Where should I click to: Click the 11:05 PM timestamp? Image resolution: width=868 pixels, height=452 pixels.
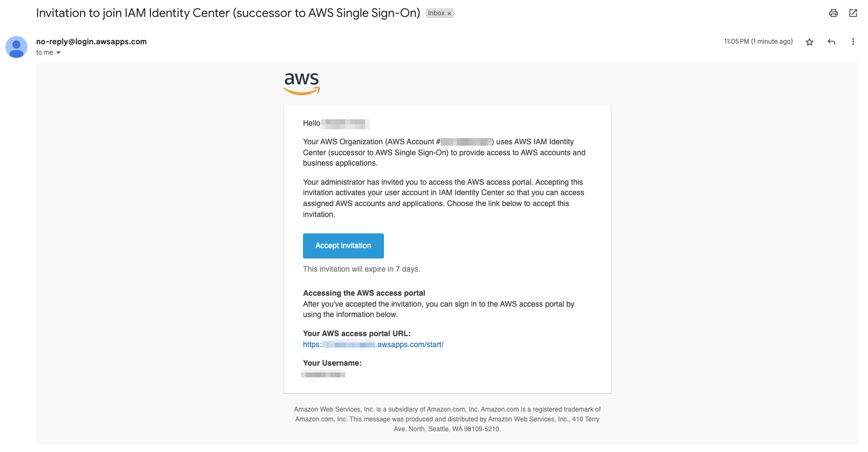pyautogui.click(x=758, y=42)
